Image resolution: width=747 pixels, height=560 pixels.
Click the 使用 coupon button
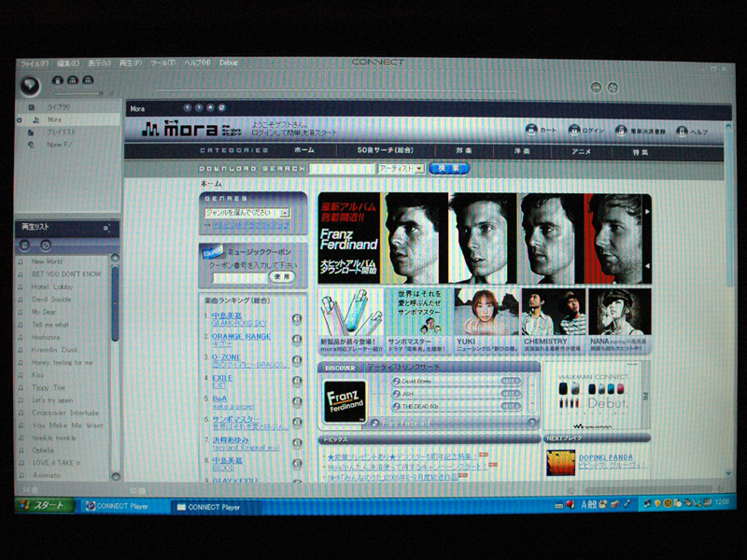pos(282,276)
